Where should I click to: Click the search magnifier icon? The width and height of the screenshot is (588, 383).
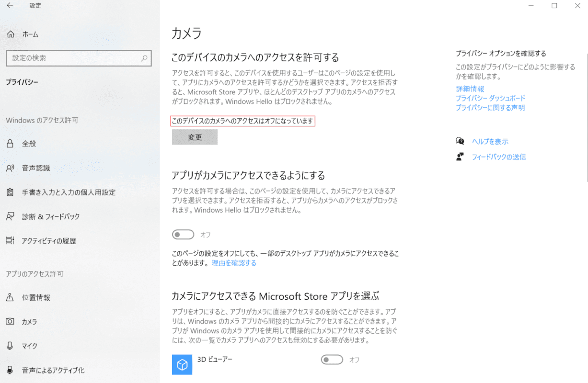[144, 58]
